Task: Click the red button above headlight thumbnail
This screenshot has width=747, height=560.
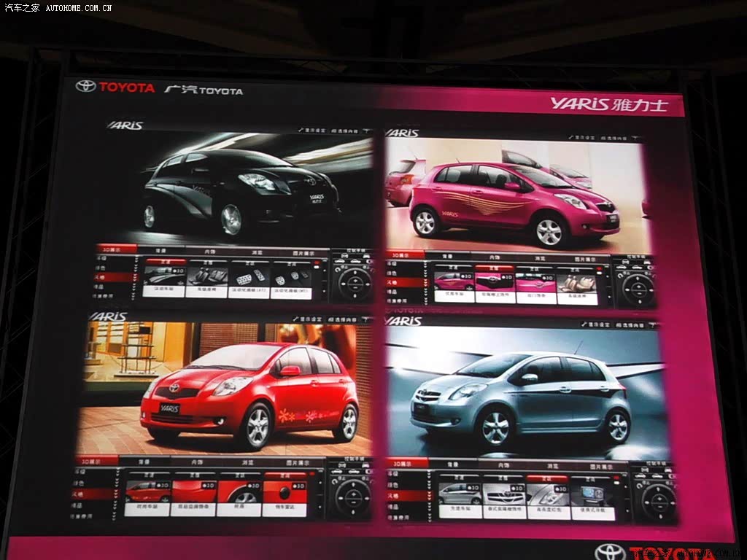Action: click(547, 478)
